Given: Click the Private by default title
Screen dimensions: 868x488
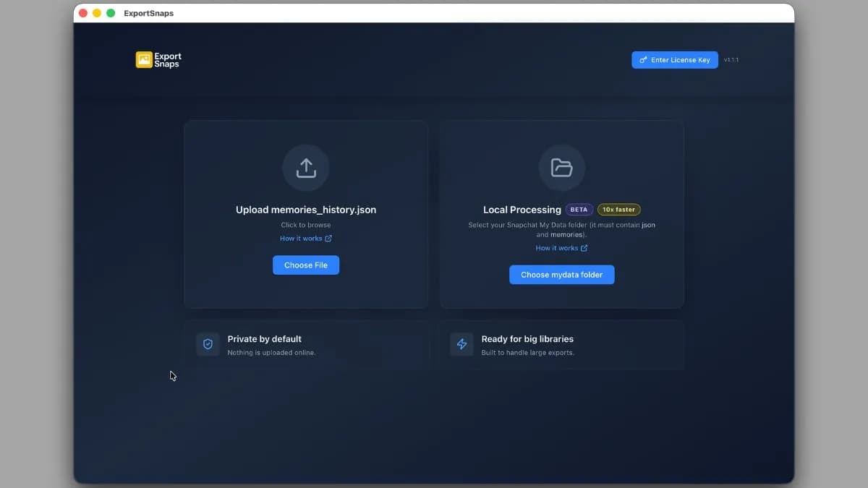Looking at the screenshot, I should [x=265, y=338].
